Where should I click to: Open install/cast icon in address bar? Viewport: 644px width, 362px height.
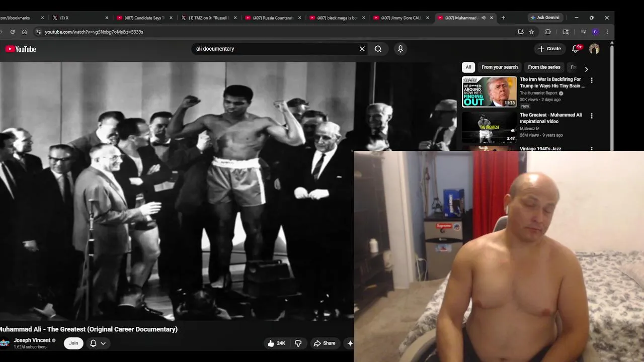point(521,32)
